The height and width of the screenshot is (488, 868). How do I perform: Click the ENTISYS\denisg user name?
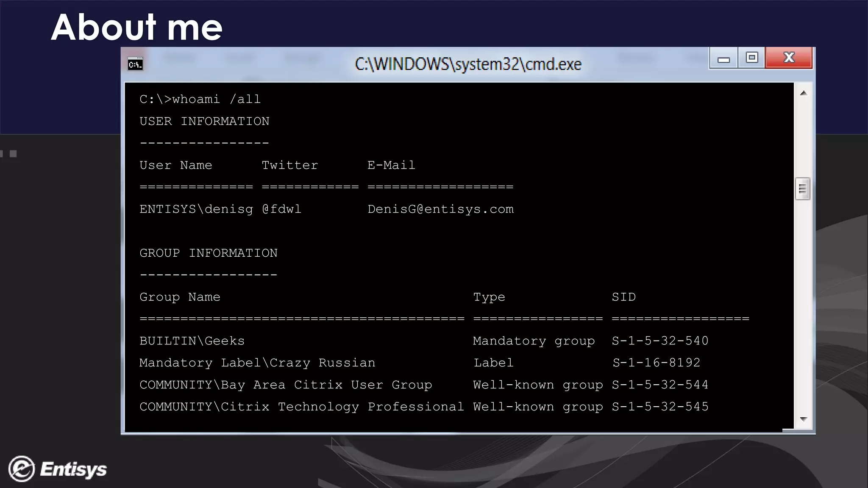196,209
